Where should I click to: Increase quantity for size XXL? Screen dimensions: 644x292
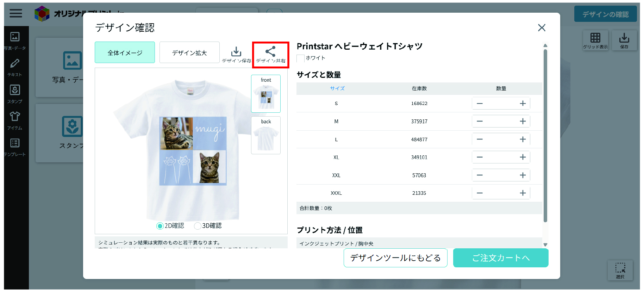pyautogui.click(x=523, y=175)
